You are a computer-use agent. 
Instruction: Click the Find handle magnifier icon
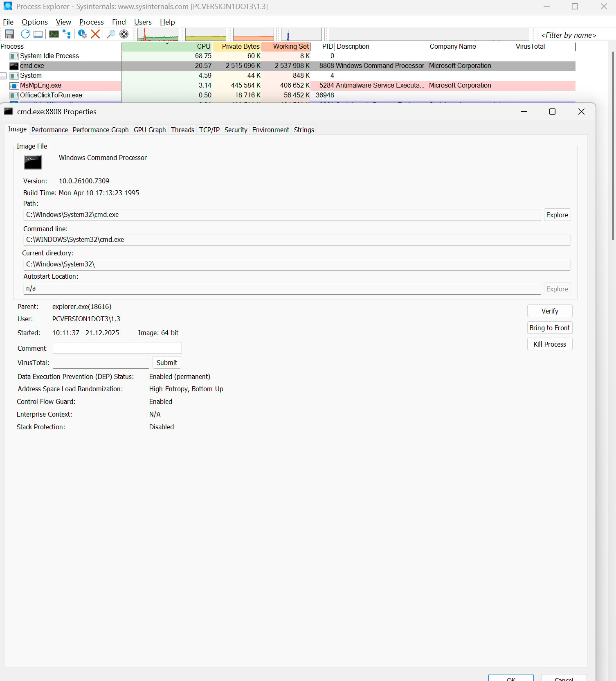tap(111, 34)
